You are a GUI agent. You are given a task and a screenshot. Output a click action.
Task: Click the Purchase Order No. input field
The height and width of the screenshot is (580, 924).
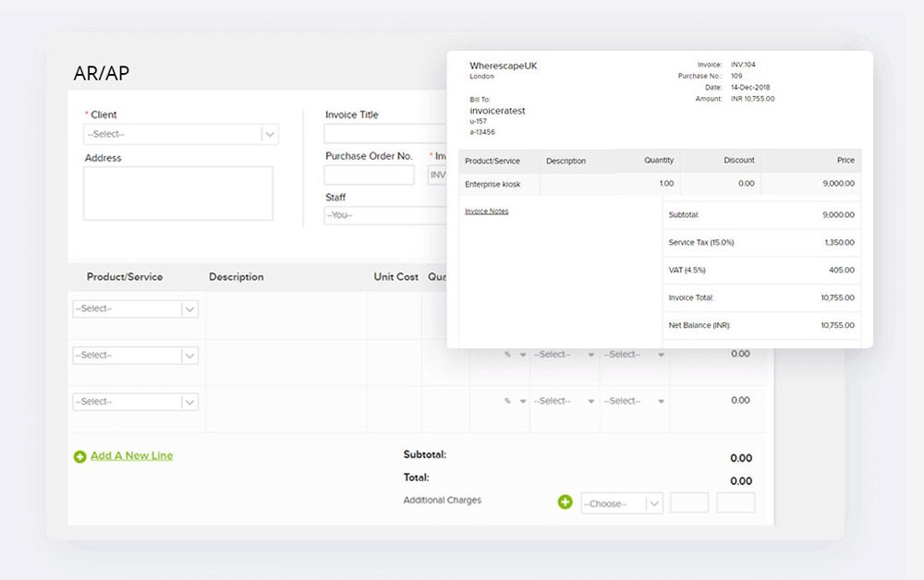[369, 175]
